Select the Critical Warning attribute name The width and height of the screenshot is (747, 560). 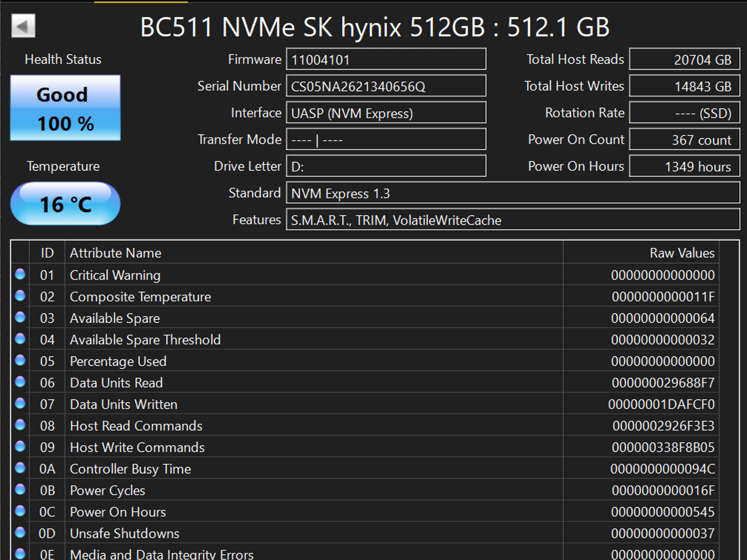[115, 275]
